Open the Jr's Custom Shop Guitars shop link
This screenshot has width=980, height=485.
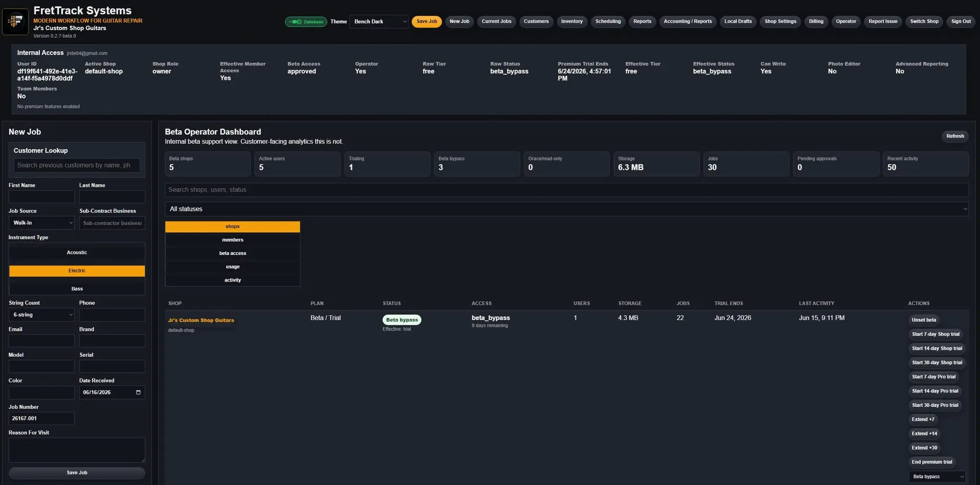[x=201, y=320]
